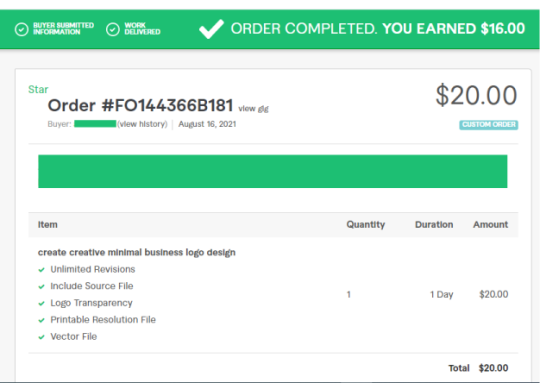Click the checkmark beside Printable Resolution File
The width and height of the screenshot is (540, 383).
42,320
